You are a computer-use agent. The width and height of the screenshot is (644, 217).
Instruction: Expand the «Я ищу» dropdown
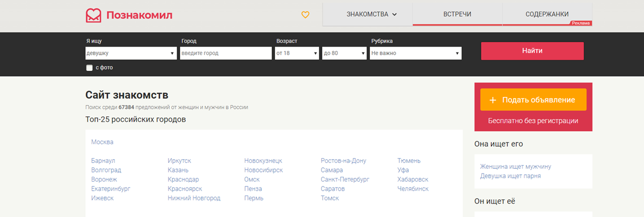pyautogui.click(x=131, y=54)
